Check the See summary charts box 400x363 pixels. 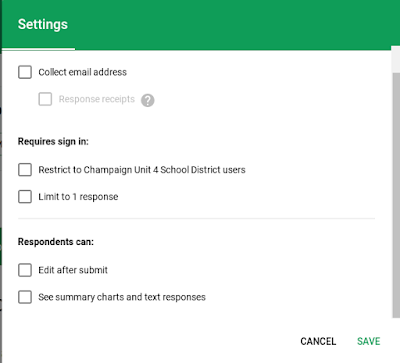(25, 297)
